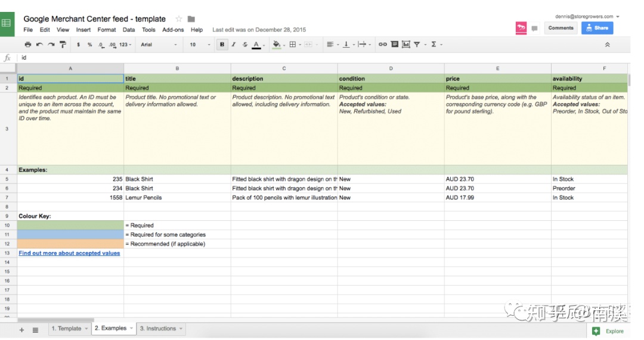Print the spreadsheet with the printer icon

[x=27, y=44]
